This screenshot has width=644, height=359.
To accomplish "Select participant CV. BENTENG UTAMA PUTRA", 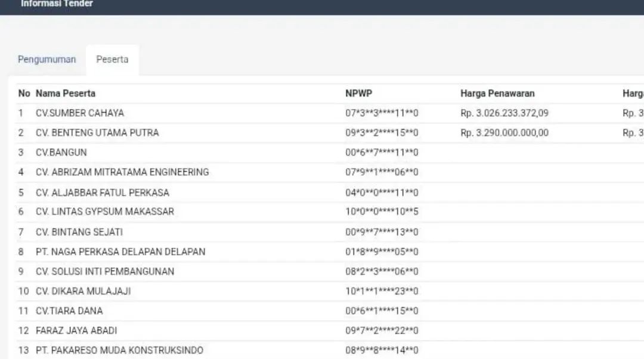I will coord(97,132).
